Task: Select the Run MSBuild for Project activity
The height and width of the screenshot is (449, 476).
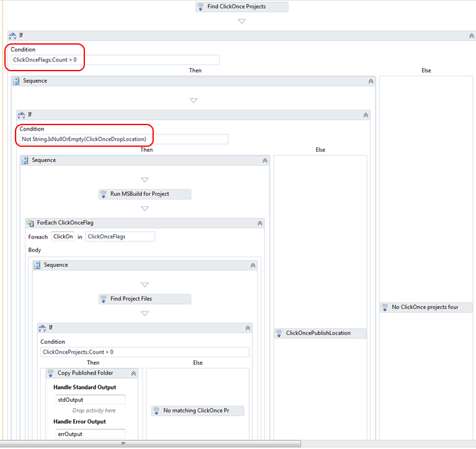Action: point(145,194)
